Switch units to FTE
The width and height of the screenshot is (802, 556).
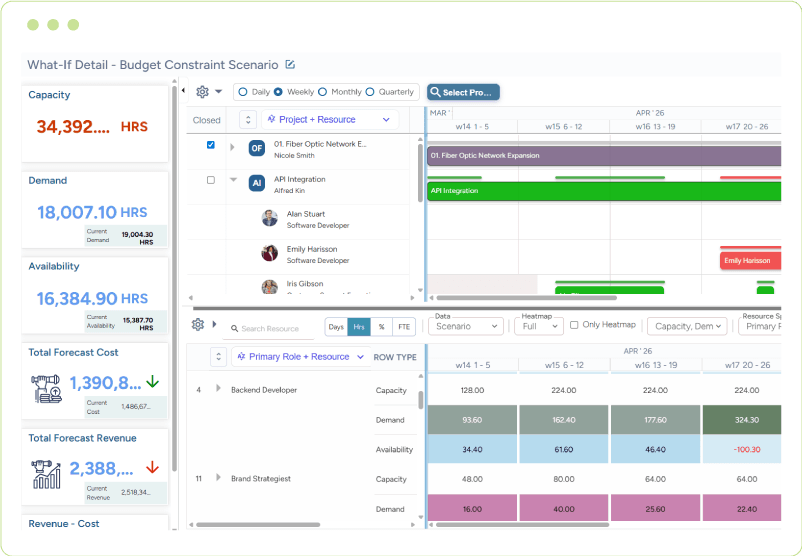tap(404, 327)
